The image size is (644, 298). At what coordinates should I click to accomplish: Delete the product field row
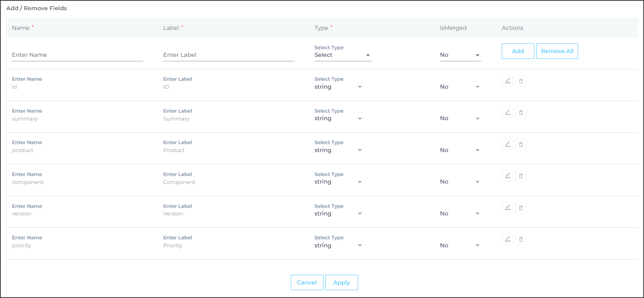click(x=521, y=144)
